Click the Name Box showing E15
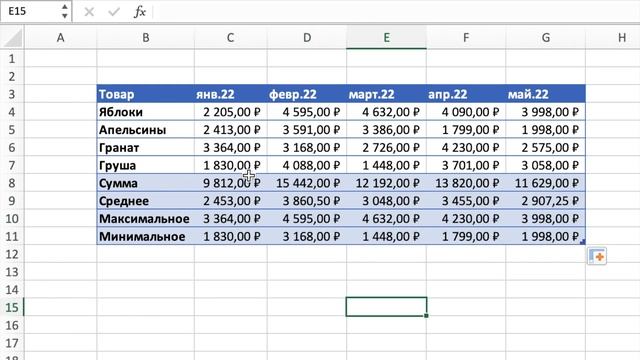Viewport: 640px width, 360px height. click(x=30, y=11)
